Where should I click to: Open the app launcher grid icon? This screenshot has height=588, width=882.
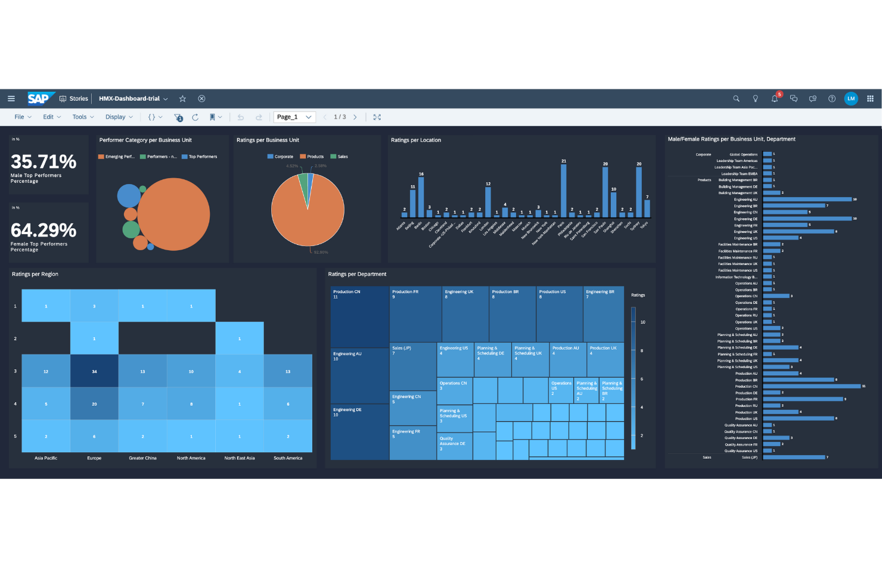(870, 98)
